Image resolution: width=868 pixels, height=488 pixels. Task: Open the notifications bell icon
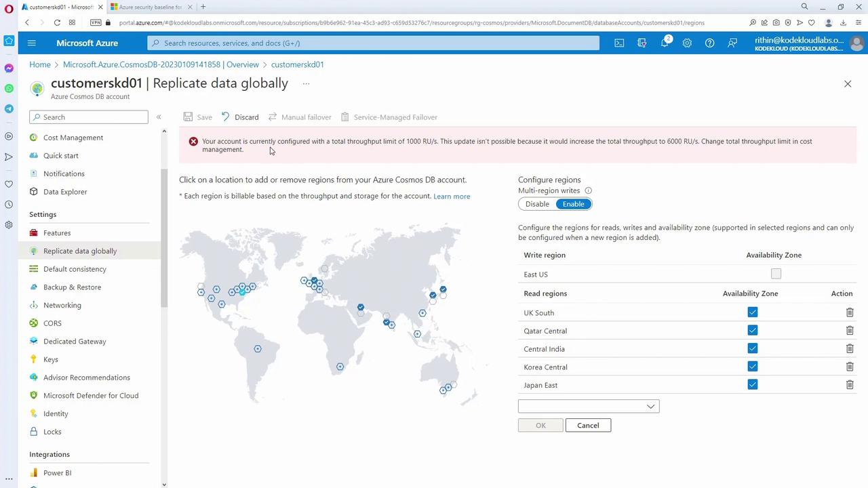(x=665, y=43)
